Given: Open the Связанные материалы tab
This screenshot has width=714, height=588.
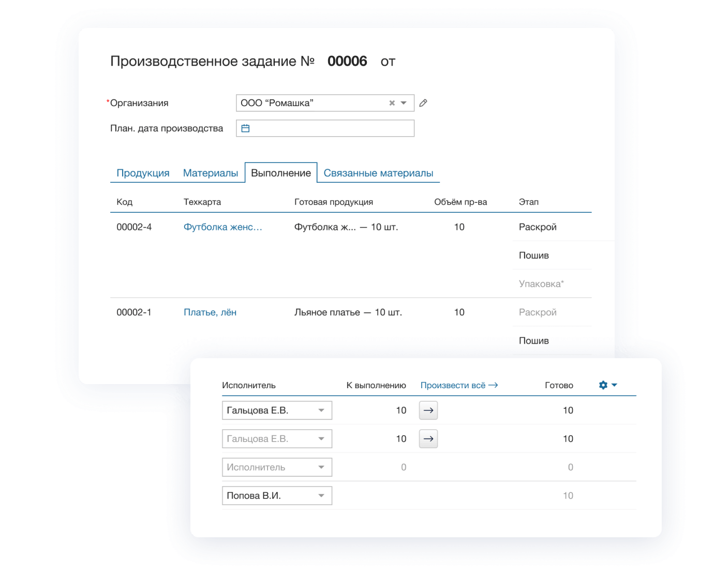Looking at the screenshot, I should click(x=378, y=173).
